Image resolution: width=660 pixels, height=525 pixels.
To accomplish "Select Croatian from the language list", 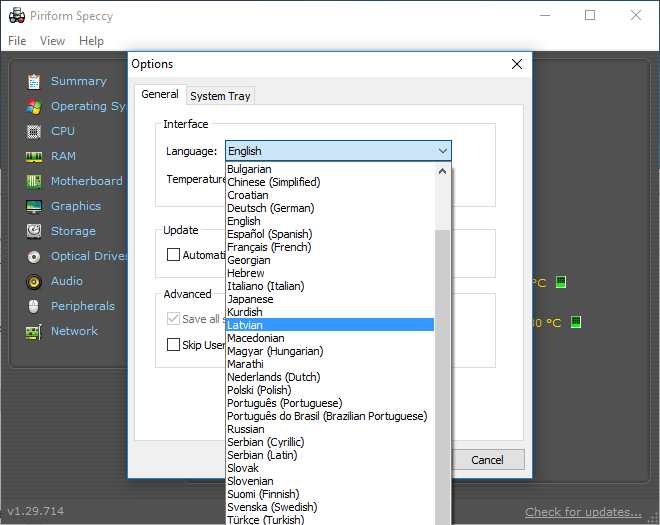I will 330,195.
